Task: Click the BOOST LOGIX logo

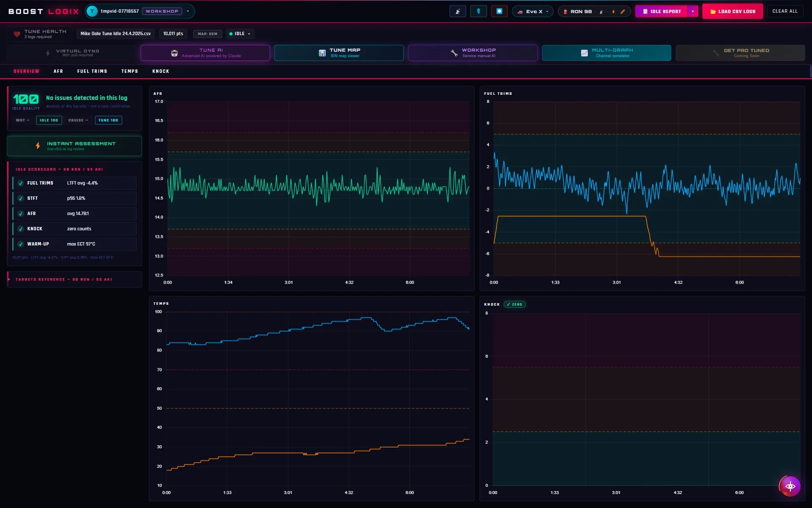Action: (44, 11)
